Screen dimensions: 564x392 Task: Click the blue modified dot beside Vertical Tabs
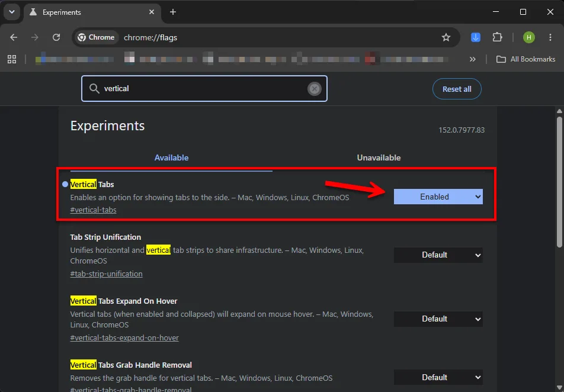[65, 184]
